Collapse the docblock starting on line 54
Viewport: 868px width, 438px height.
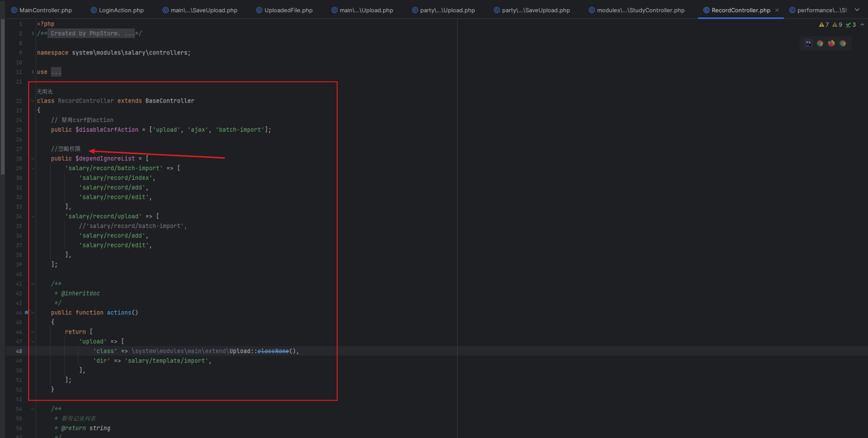(33, 409)
